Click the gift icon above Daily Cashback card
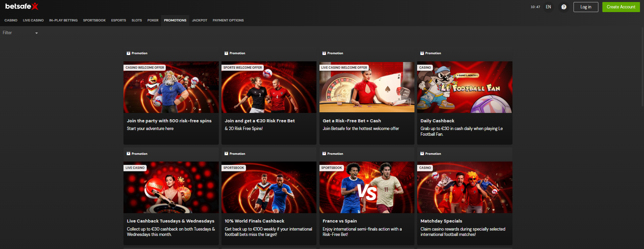Image resolution: width=644 pixels, height=249 pixels. [422, 53]
